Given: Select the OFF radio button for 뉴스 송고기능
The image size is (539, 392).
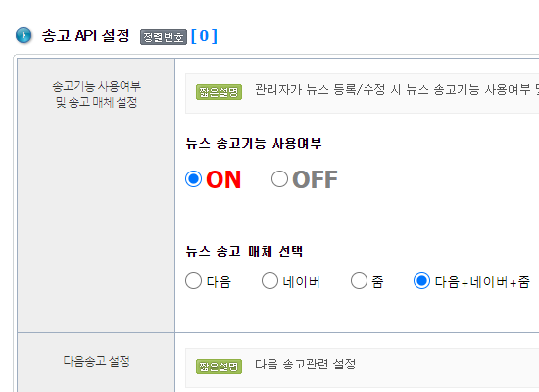Looking at the screenshot, I should (279, 179).
